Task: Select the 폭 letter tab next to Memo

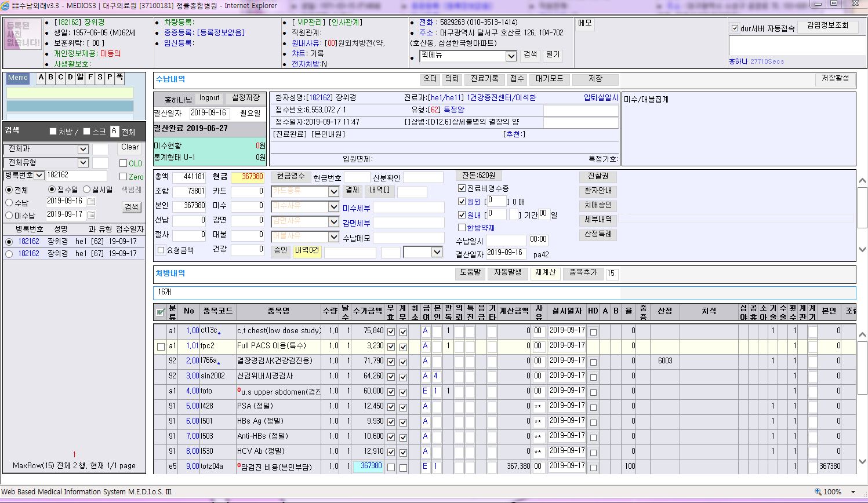Action: [x=119, y=78]
